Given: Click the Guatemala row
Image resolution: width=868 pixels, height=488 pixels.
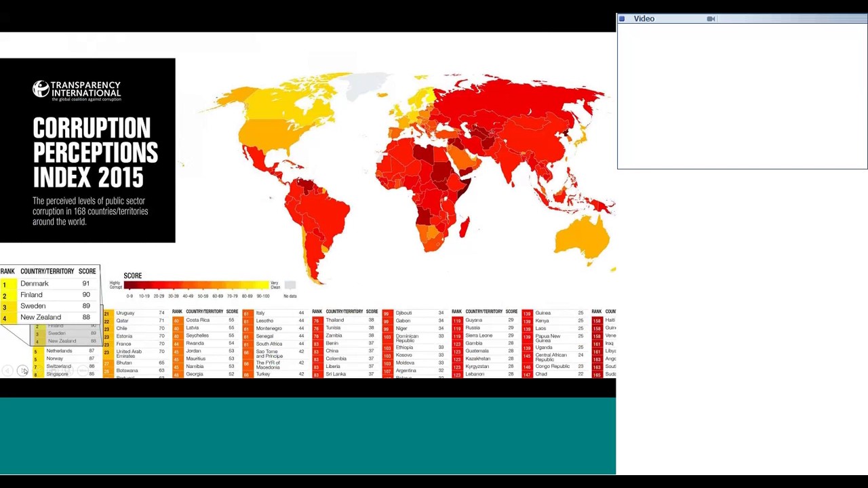Looking at the screenshot, I should pyautogui.click(x=484, y=351).
